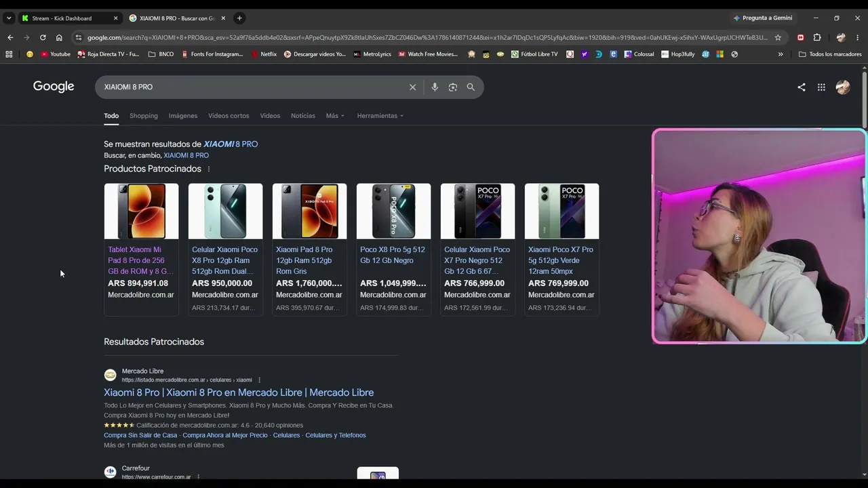Switch to the Shopping tab

(x=144, y=116)
